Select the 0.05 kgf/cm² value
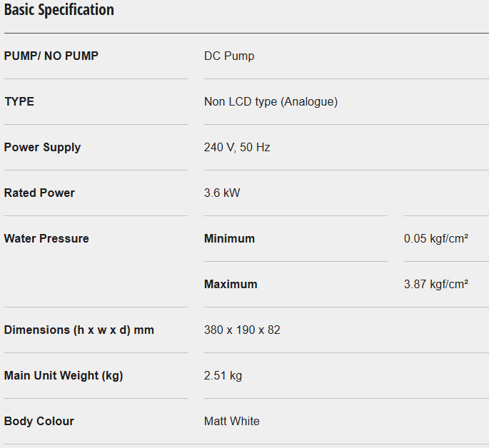The width and height of the screenshot is (489, 448). point(436,238)
